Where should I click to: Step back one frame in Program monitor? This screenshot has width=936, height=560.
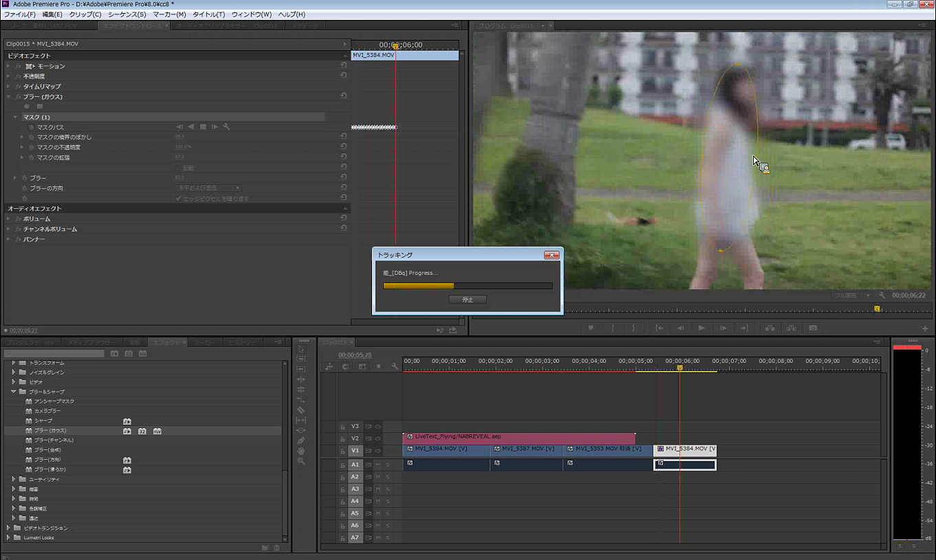pyautogui.click(x=679, y=328)
